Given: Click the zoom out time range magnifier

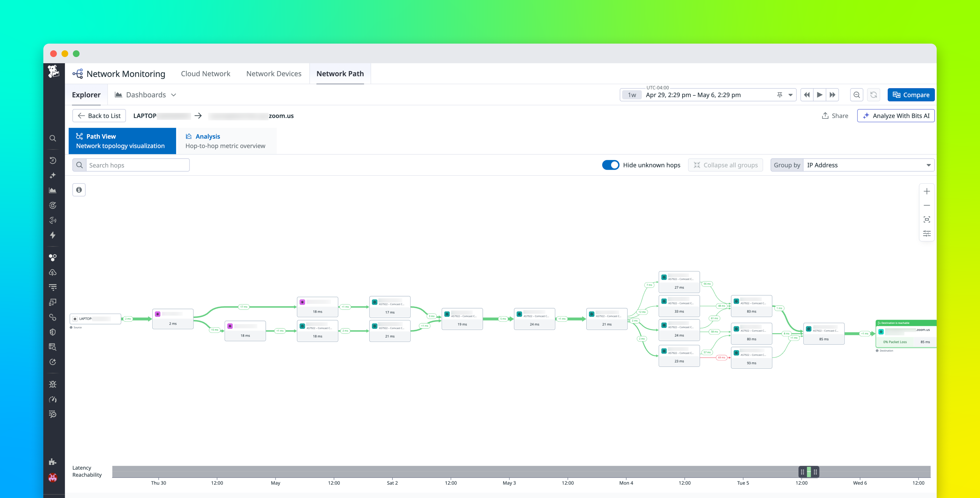Looking at the screenshot, I should coord(857,95).
